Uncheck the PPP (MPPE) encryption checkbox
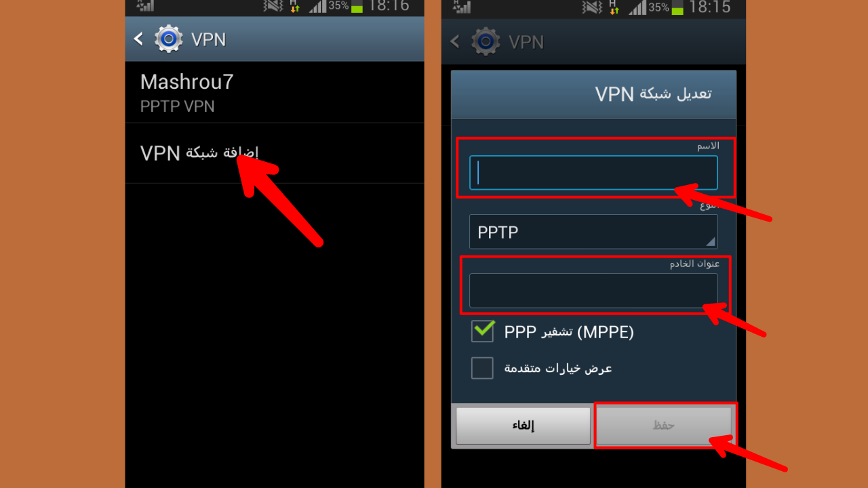 click(482, 331)
